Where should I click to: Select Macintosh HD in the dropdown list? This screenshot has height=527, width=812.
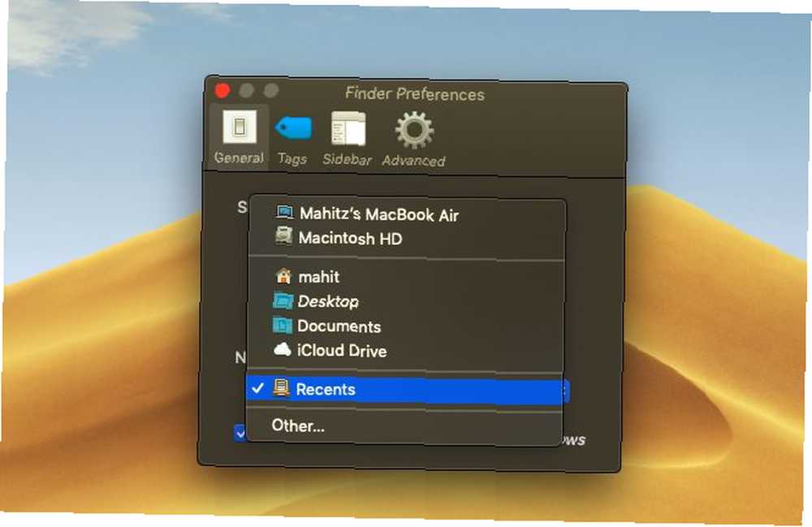[x=405, y=238]
